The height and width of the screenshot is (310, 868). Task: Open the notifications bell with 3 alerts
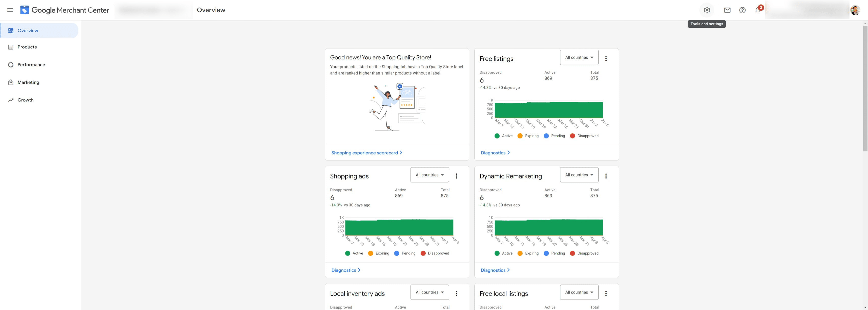pyautogui.click(x=757, y=10)
